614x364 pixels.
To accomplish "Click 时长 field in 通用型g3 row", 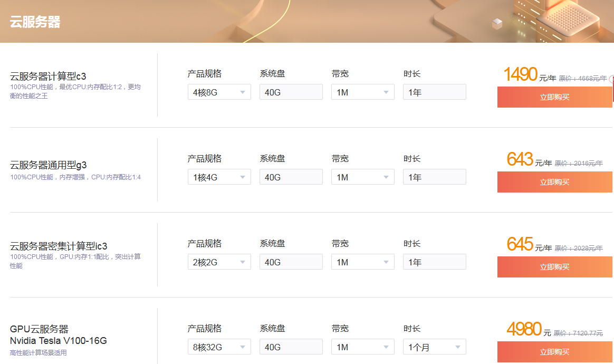I will tap(434, 177).
